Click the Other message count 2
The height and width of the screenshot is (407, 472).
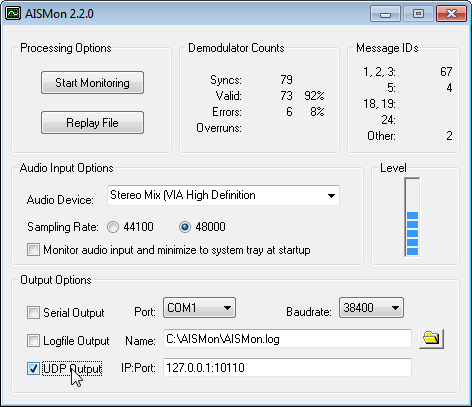point(449,136)
